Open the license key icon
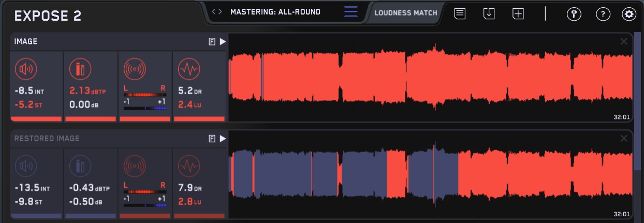The height and width of the screenshot is (223, 644). point(574,14)
